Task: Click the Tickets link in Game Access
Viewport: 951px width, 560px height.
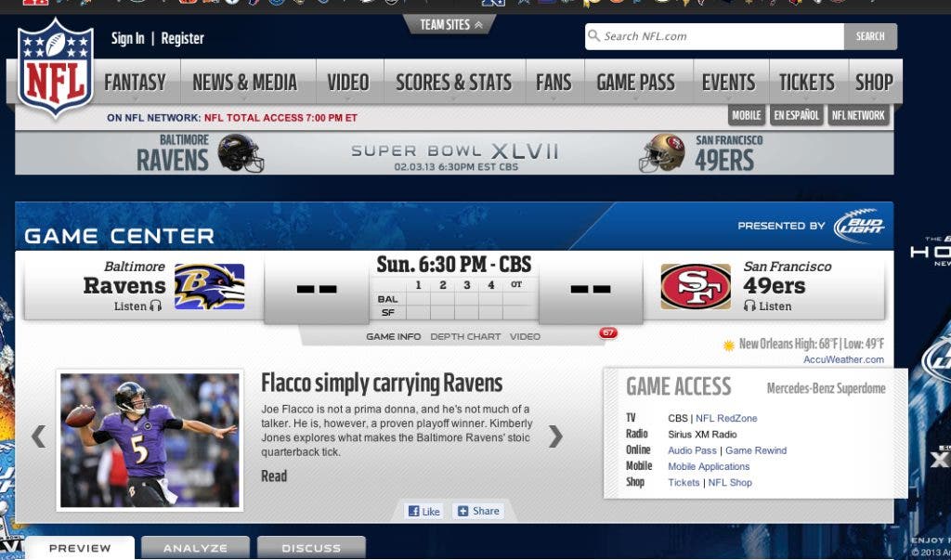Action: [x=684, y=482]
